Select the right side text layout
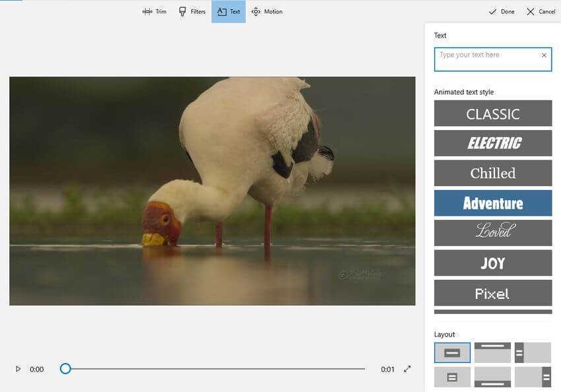Viewport: 561px width, 392px height. click(x=533, y=377)
